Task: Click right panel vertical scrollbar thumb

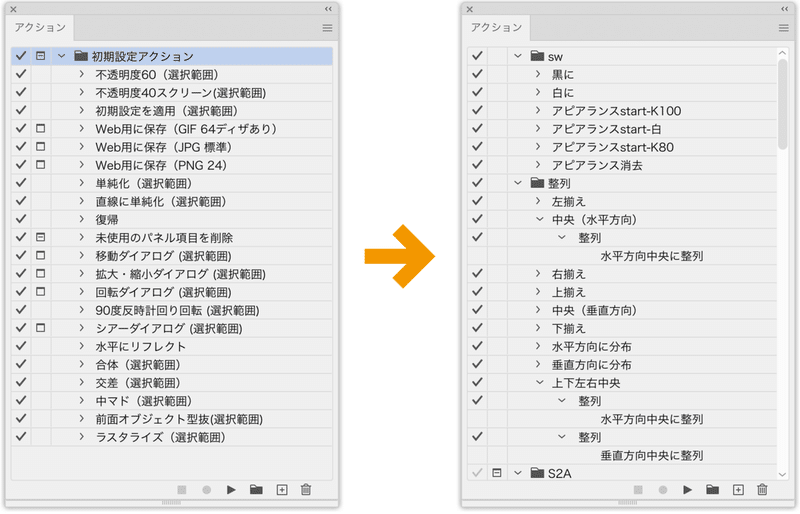Action: pyautogui.click(x=783, y=105)
